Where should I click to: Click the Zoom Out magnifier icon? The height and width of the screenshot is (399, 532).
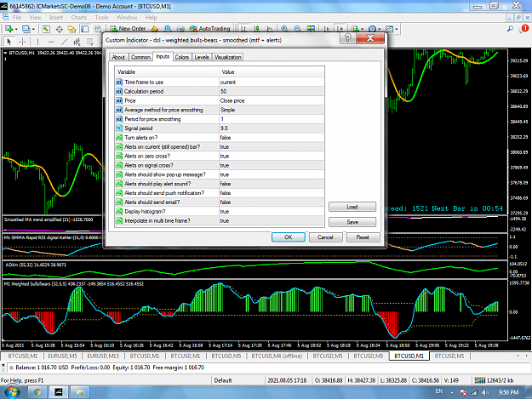coord(297,29)
